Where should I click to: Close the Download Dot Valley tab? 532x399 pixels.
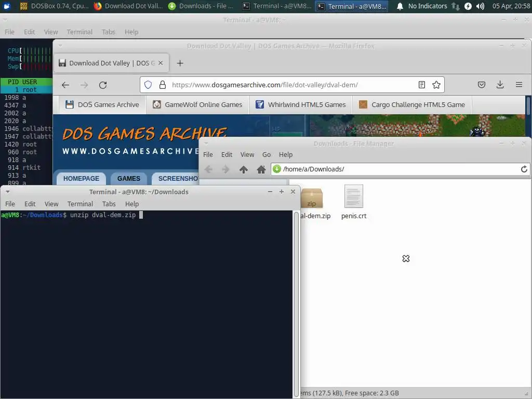click(161, 63)
